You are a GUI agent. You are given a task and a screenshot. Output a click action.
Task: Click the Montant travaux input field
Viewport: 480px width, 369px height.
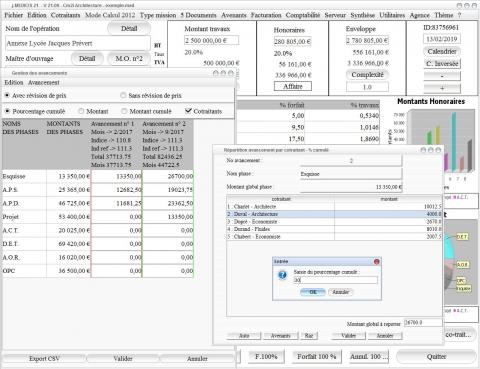tap(211, 40)
